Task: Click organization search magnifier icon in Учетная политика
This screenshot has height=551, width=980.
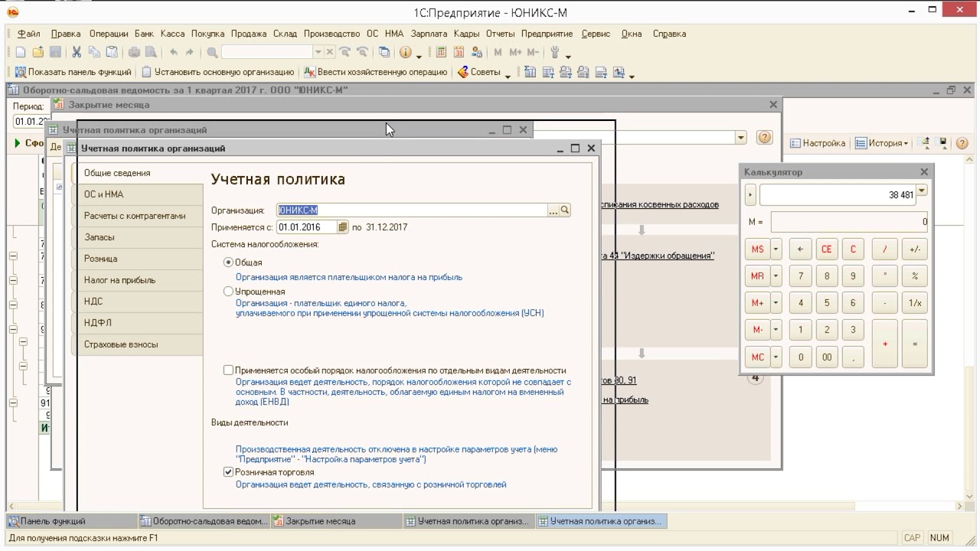Action: point(565,210)
